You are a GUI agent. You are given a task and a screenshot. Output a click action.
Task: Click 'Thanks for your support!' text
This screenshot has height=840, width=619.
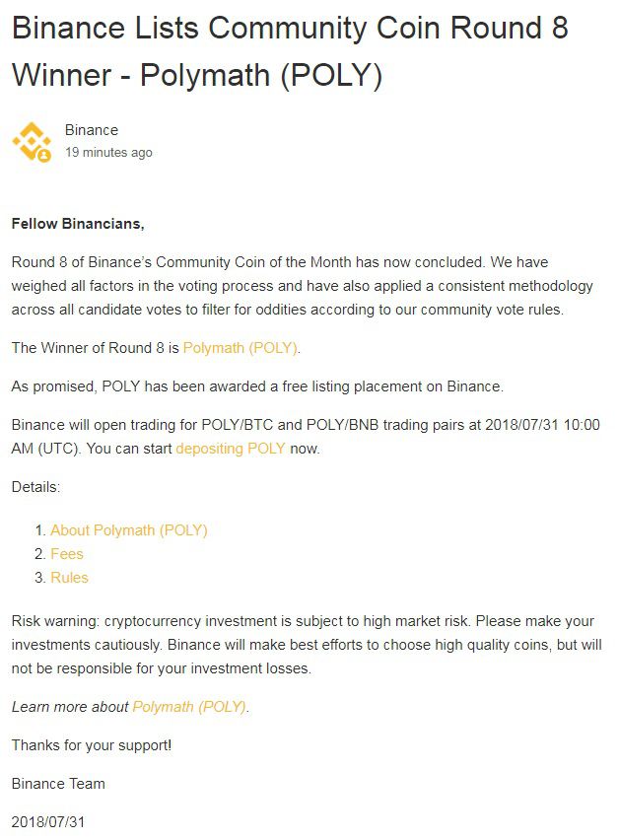coord(92,745)
